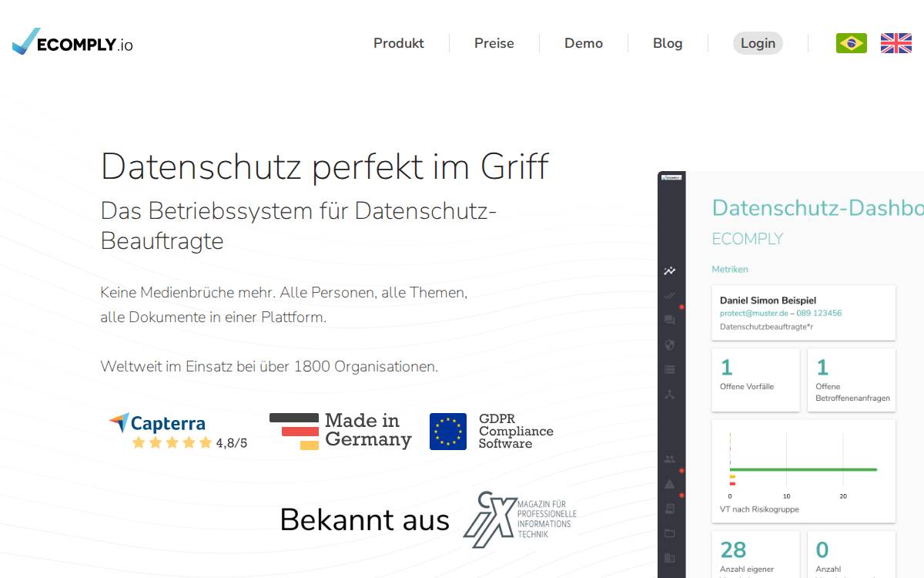Select the chat bubbles icon in dashboard sidebar
Viewport: 924px width, 578px height.
point(670,320)
